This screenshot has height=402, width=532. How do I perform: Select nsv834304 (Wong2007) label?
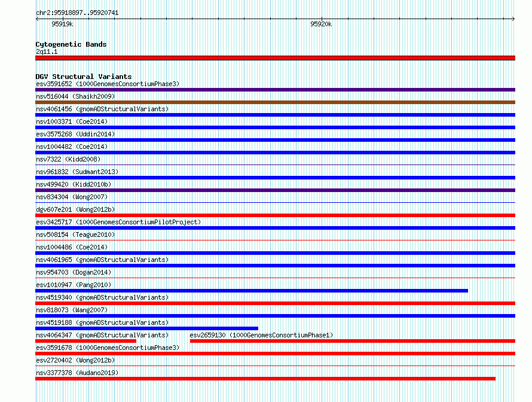72,197
